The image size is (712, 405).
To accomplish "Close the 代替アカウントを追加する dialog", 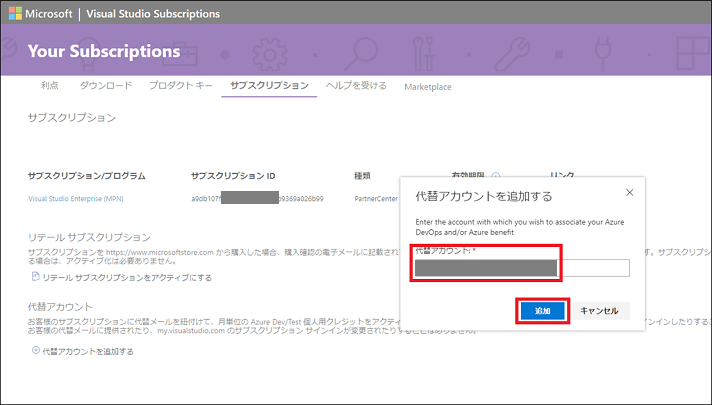I will tap(629, 193).
